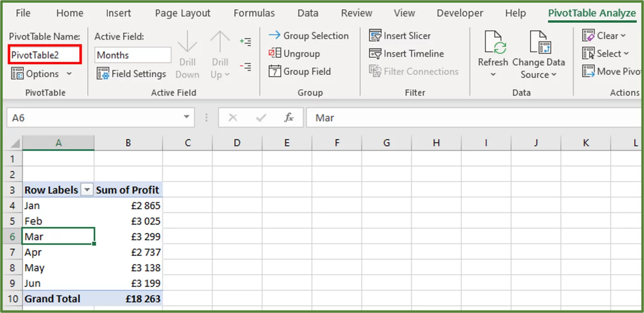Open the Formulas ribbon tab
This screenshot has width=644, height=313.
pyautogui.click(x=254, y=13)
